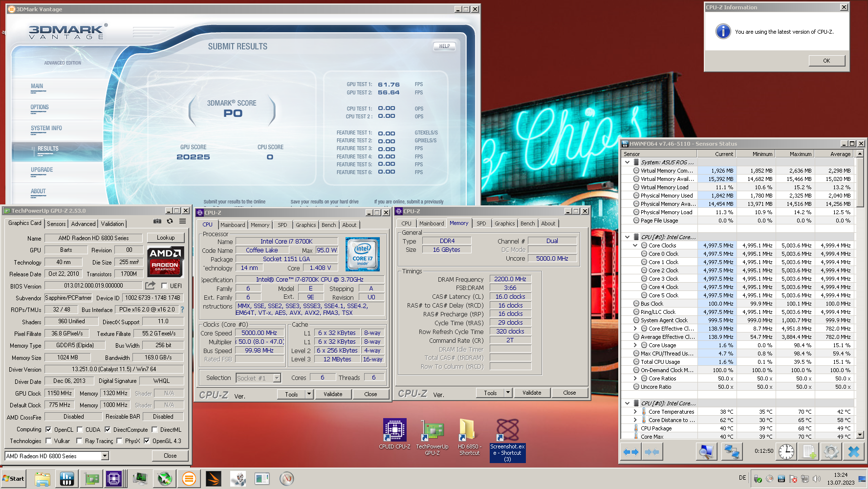Open Tools dropdown arrow in CPU-Z Memory window
Image resolution: width=868 pixels, height=489 pixels.
(x=508, y=393)
